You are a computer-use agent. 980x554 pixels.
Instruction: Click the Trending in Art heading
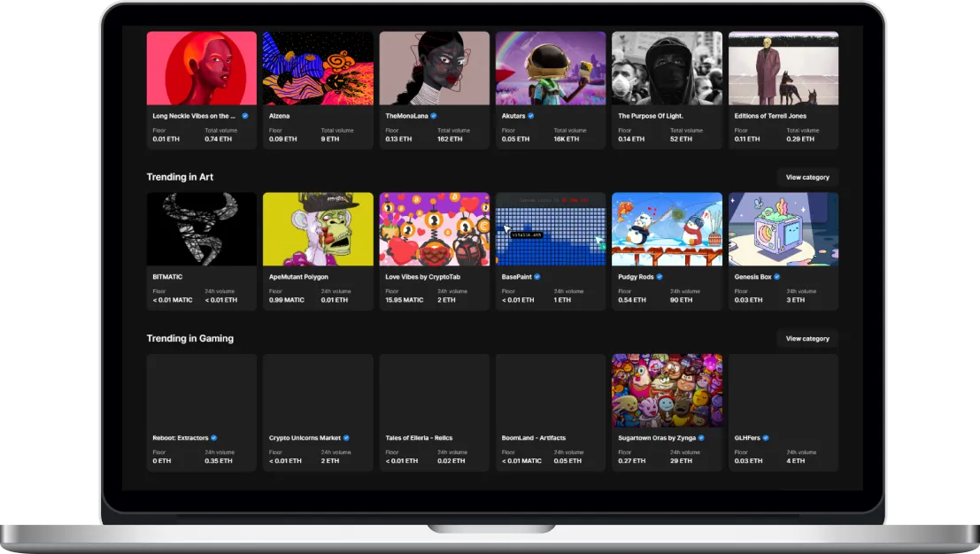[180, 177]
